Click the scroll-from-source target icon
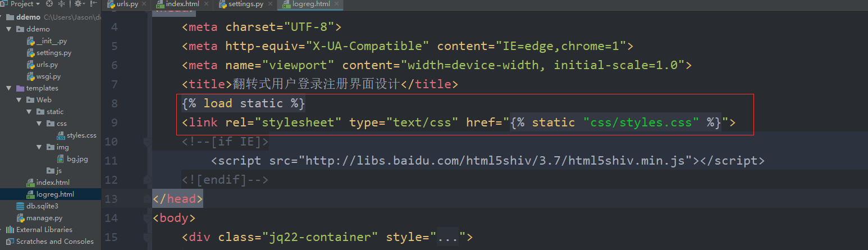This screenshot has width=868, height=250. (x=49, y=3)
